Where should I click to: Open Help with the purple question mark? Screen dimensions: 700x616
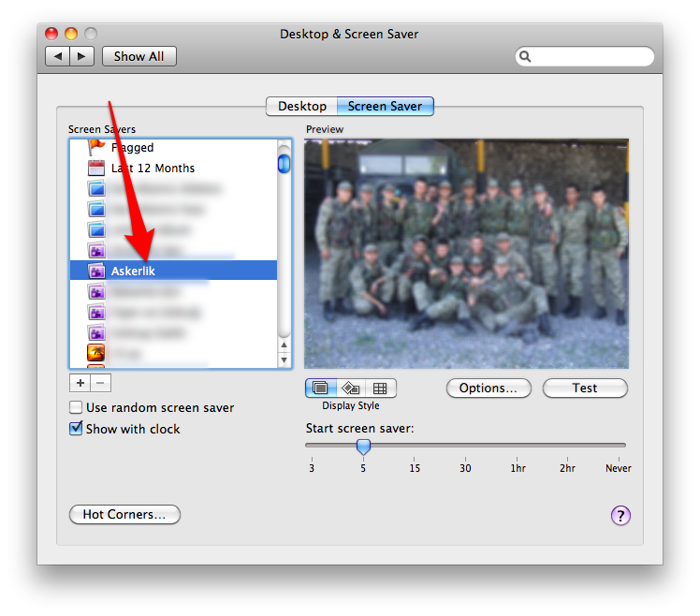tap(620, 515)
